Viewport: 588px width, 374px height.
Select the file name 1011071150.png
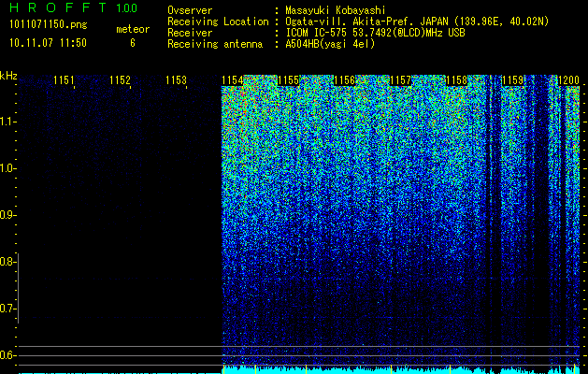tap(49, 24)
